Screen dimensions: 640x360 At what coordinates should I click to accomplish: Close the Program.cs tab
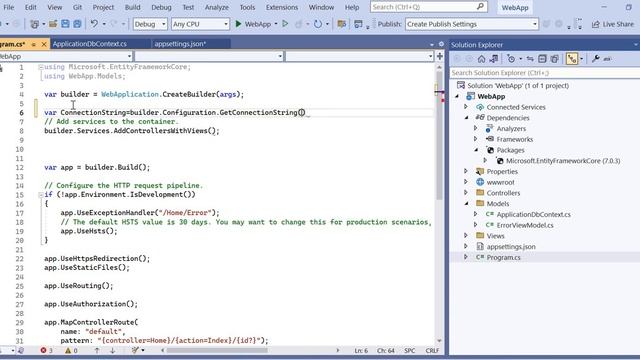pos(44,44)
